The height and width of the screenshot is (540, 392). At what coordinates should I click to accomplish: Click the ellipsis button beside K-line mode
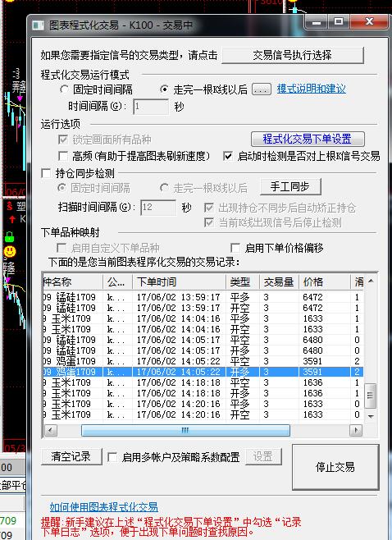(x=262, y=89)
